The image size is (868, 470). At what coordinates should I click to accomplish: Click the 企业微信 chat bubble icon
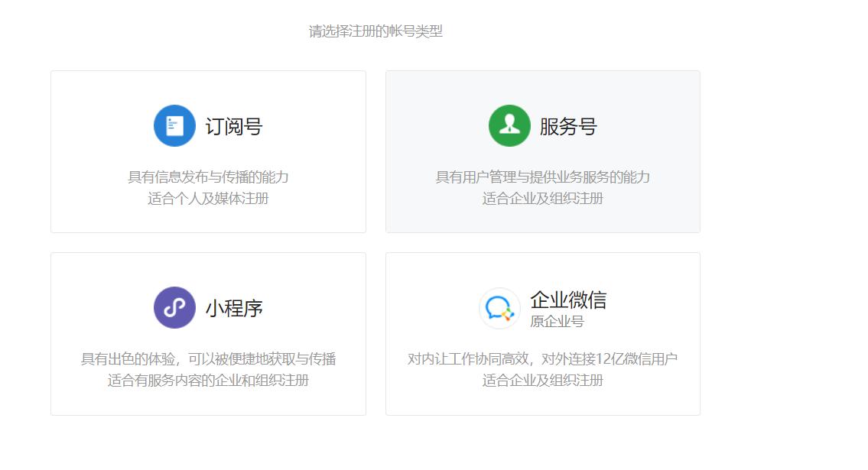498,306
